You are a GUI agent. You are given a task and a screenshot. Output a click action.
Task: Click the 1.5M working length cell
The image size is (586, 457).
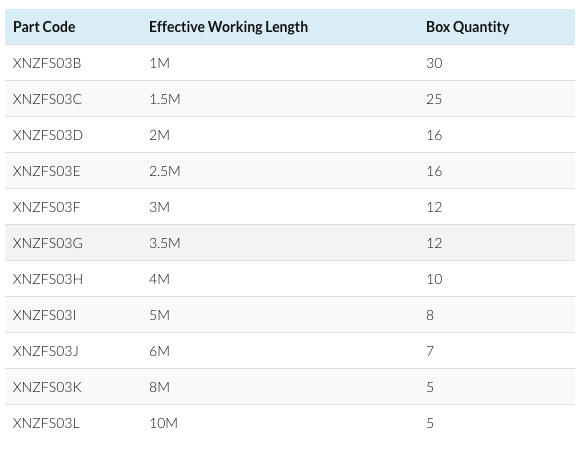[x=165, y=99]
